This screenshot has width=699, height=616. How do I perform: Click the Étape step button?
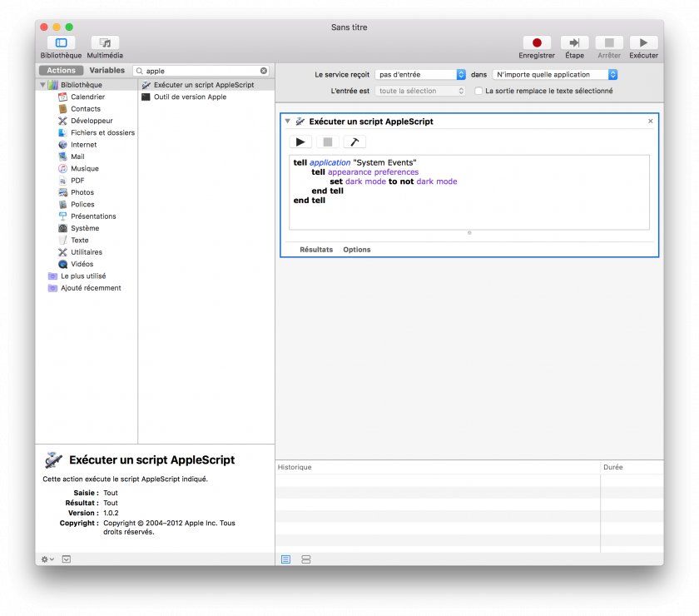click(x=574, y=42)
